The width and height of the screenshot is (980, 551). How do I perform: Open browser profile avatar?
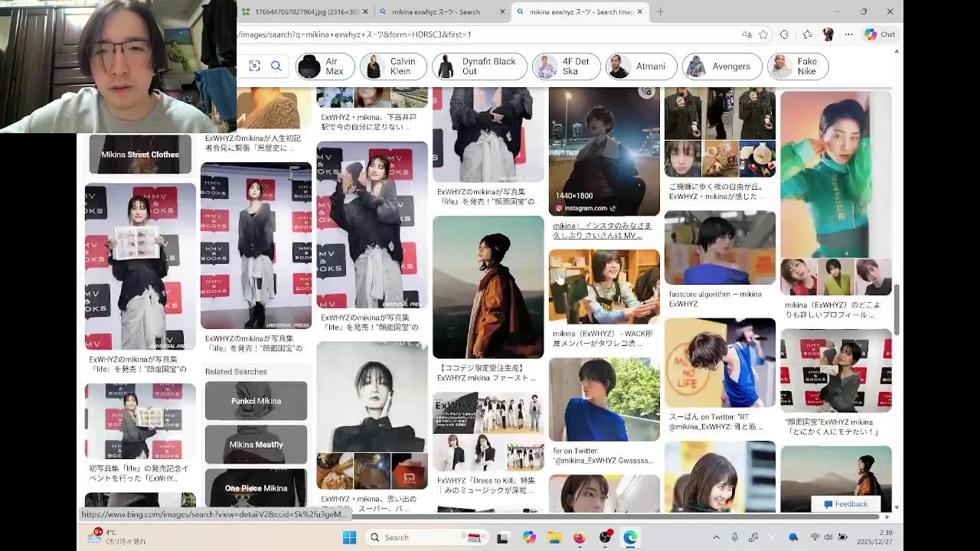828,34
